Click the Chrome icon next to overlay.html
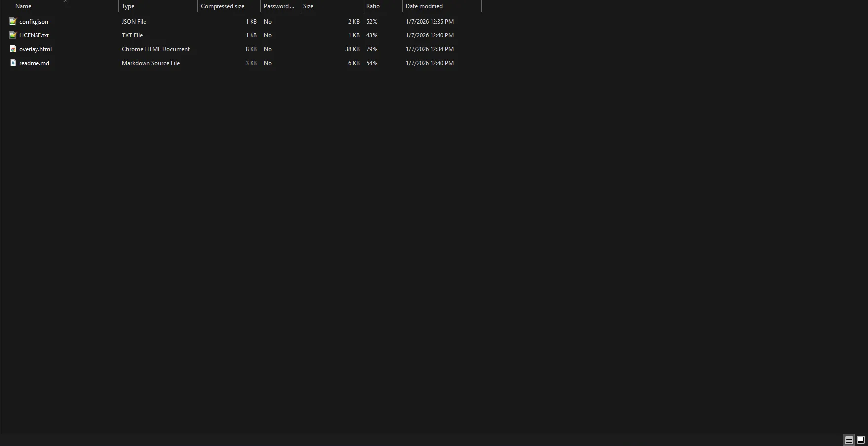The height and width of the screenshot is (446, 868). click(x=12, y=49)
